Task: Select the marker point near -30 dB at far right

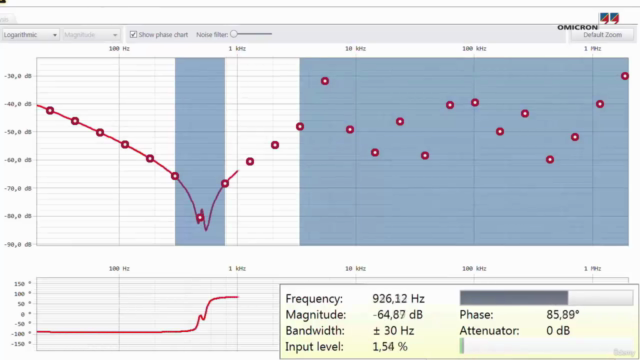Action: click(624, 76)
